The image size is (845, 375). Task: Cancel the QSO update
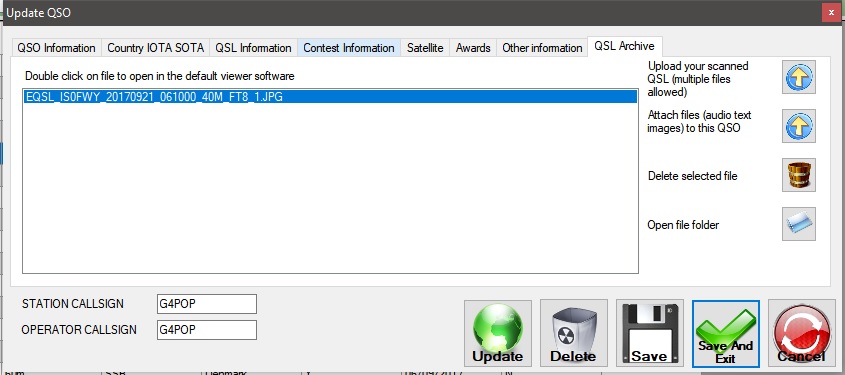(x=801, y=334)
